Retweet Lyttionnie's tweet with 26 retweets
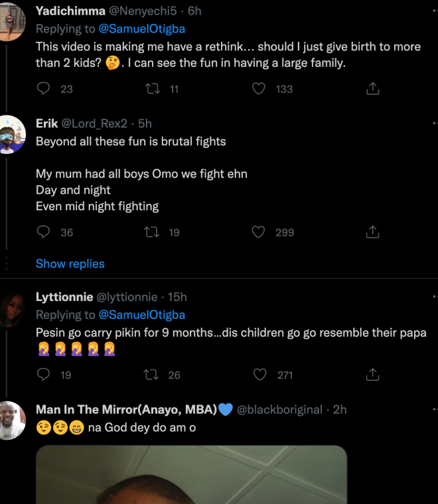438x504 pixels. [153, 375]
